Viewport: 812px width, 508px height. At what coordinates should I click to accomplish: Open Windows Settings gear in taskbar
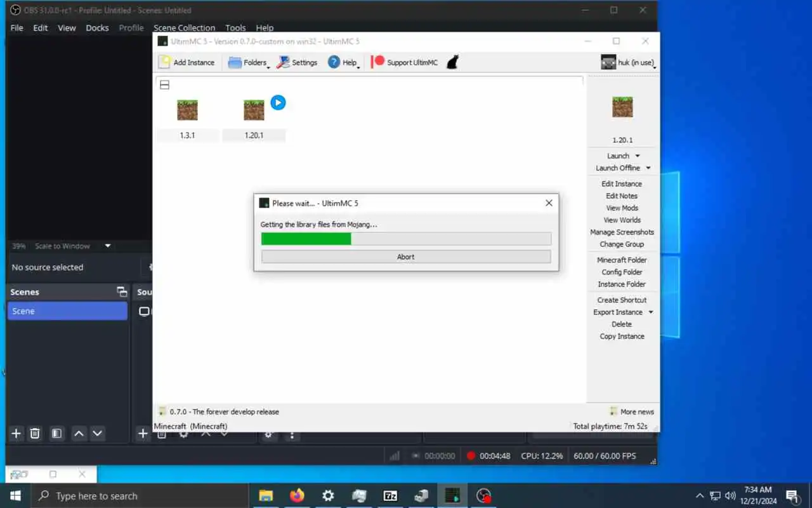point(328,496)
